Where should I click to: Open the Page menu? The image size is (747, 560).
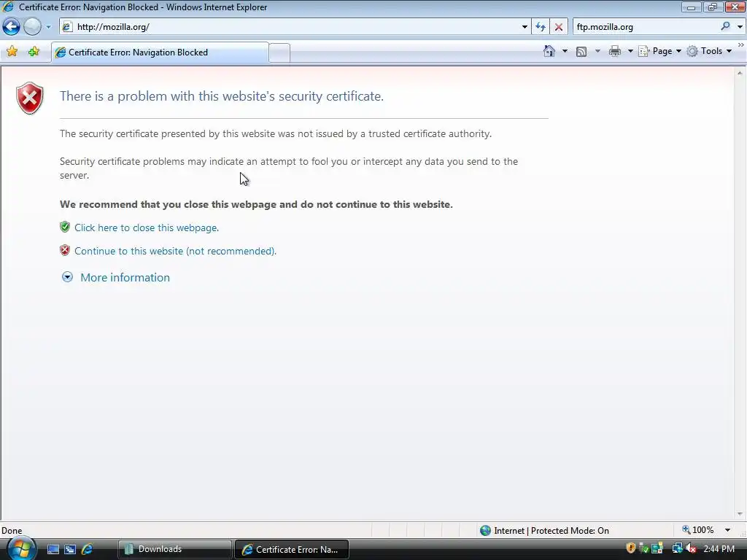tap(659, 51)
